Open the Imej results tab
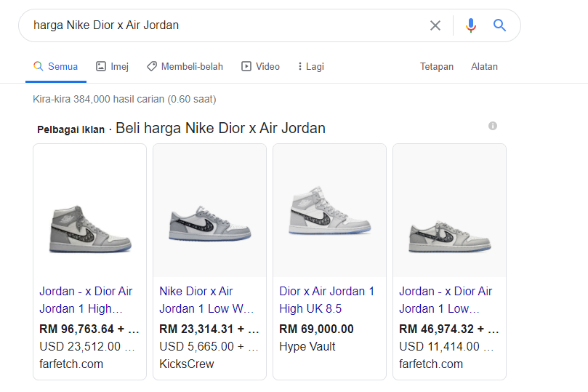Image resolution: width=588 pixels, height=392 pixels. [112, 66]
